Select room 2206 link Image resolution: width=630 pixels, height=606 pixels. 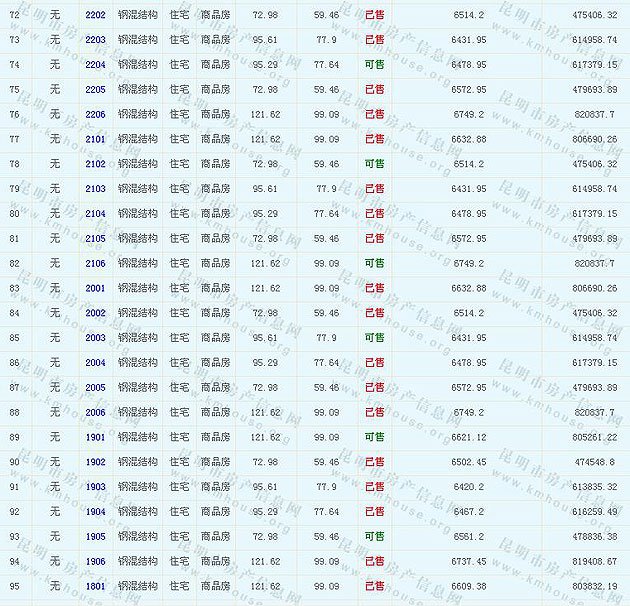[x=95, y=114]
